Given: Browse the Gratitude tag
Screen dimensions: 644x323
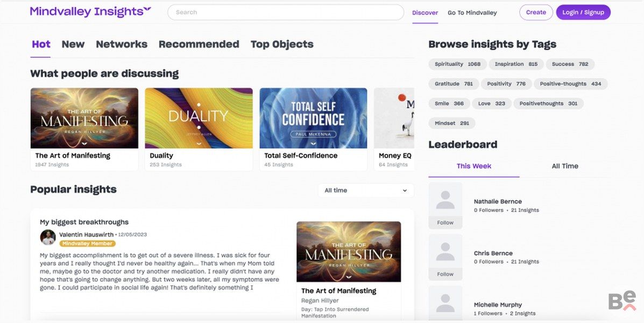Looking at the screenshot, I should (x=454, y=84).
